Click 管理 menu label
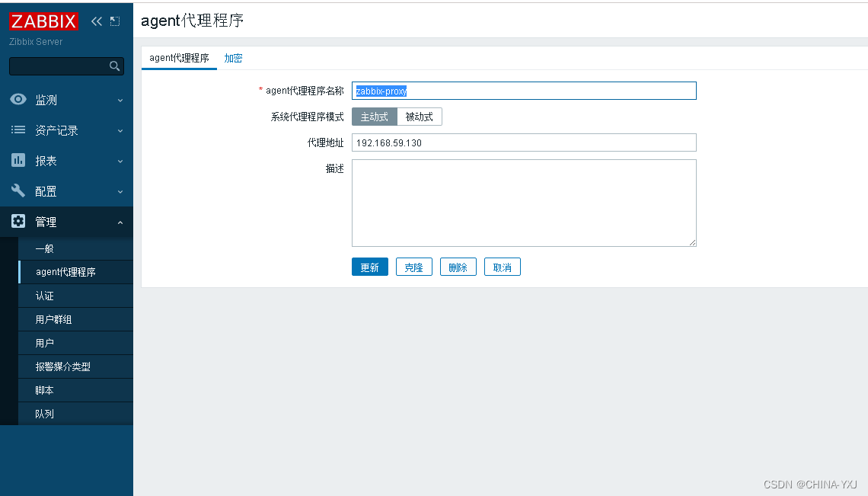The width and height of the screenshot is (868, 496). coord(46,222)
